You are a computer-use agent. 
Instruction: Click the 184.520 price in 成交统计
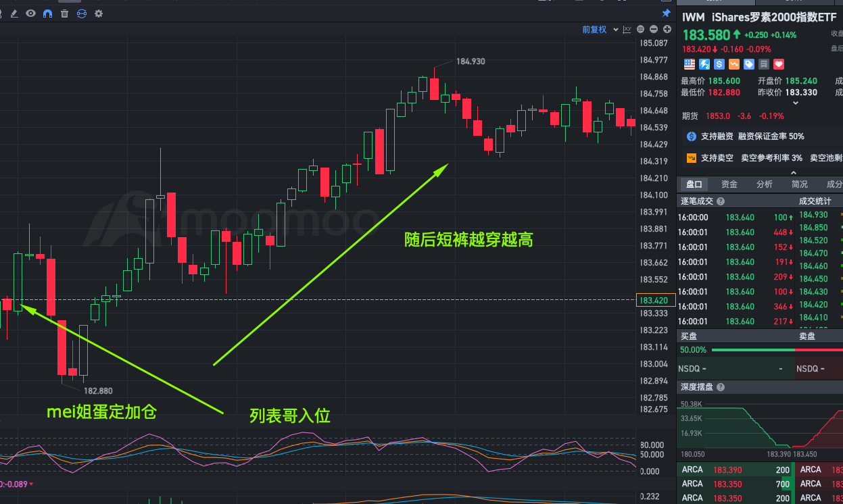point(813,241)
